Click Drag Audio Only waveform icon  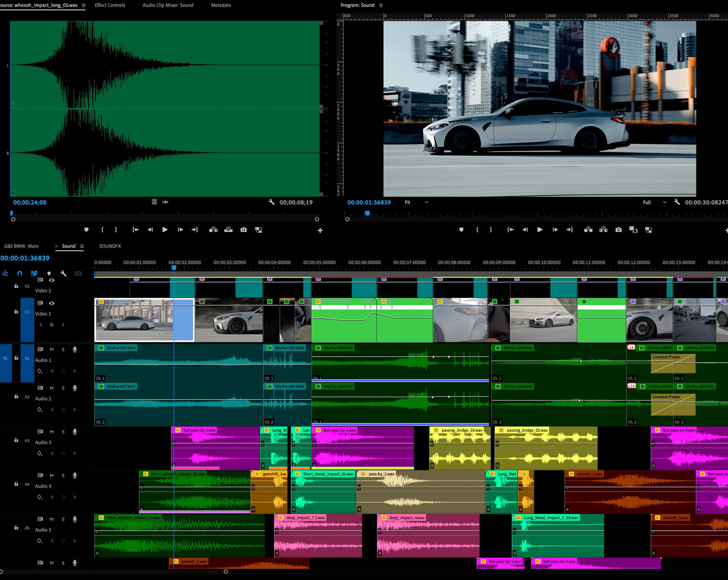pyautogui.click(x=165, y=202)
